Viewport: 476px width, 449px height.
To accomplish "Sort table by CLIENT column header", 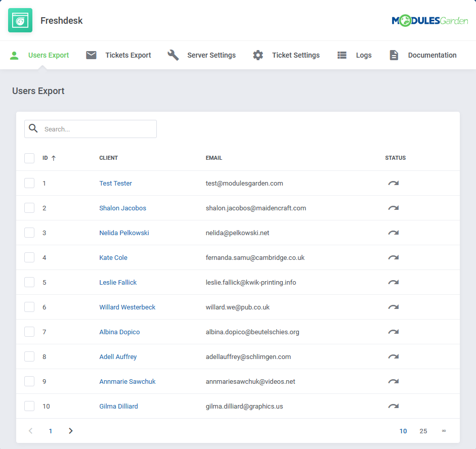I will coord(109,158).
